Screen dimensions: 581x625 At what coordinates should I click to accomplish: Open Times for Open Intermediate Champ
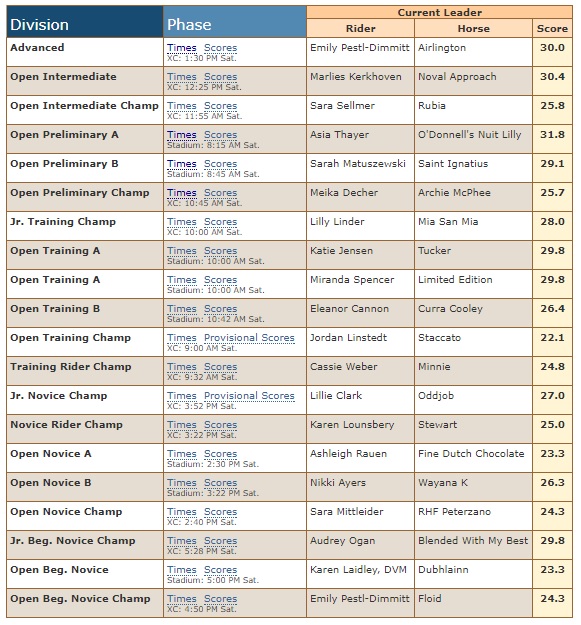coord(182,106)
